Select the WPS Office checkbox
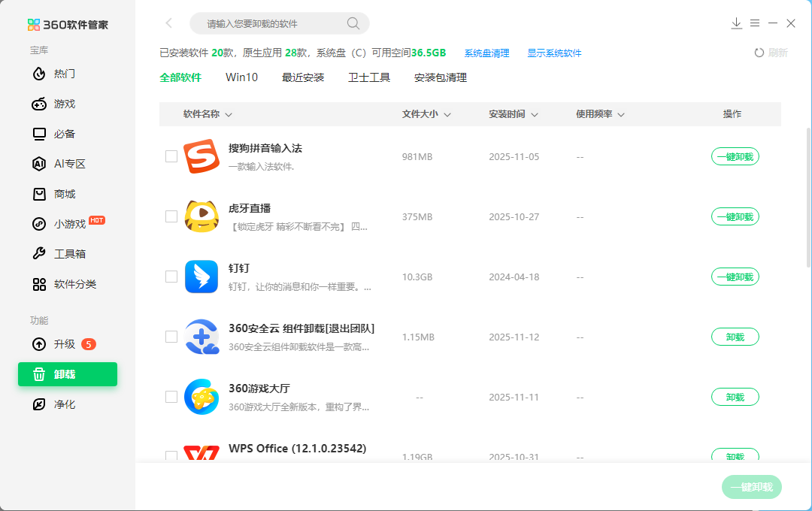The width and height of the screenshot is (812, 511). pyautogui.click(x=171, y=456)
